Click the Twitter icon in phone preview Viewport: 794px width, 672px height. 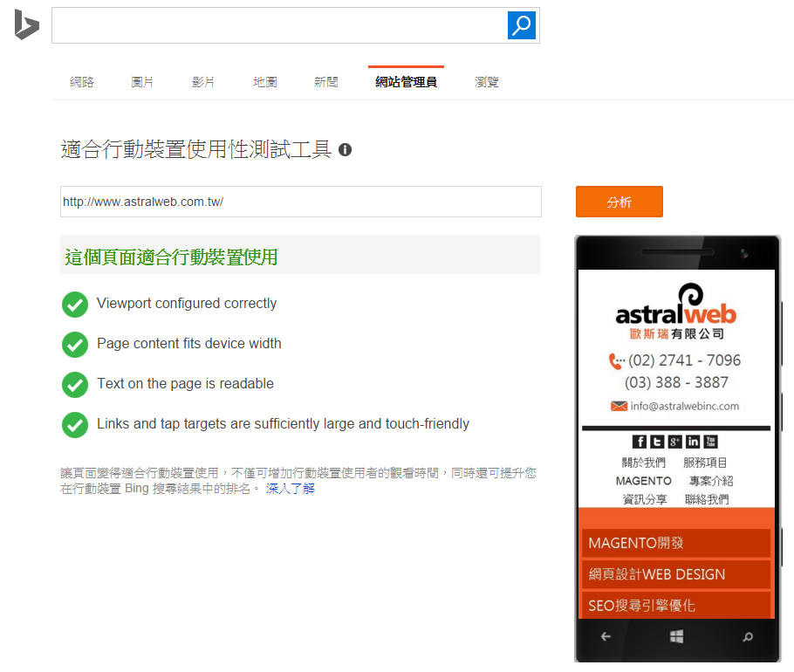pos(657,442)
